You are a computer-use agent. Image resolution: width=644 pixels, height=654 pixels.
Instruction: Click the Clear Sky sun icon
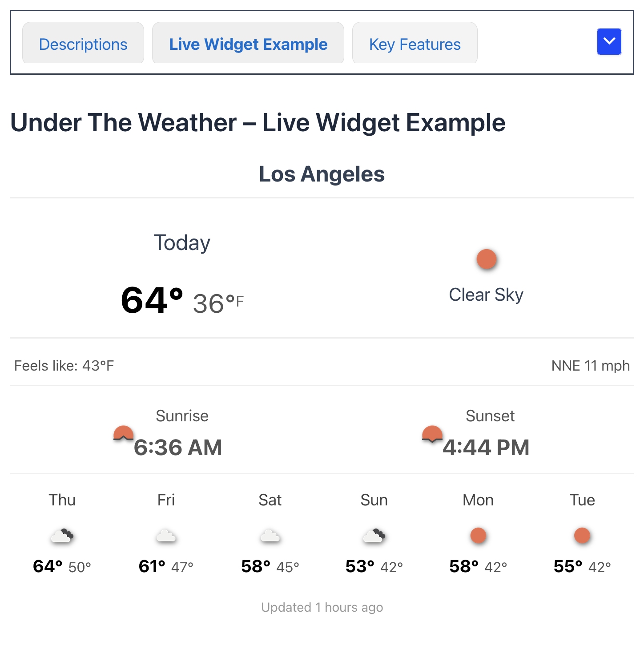tap(487, 259)
